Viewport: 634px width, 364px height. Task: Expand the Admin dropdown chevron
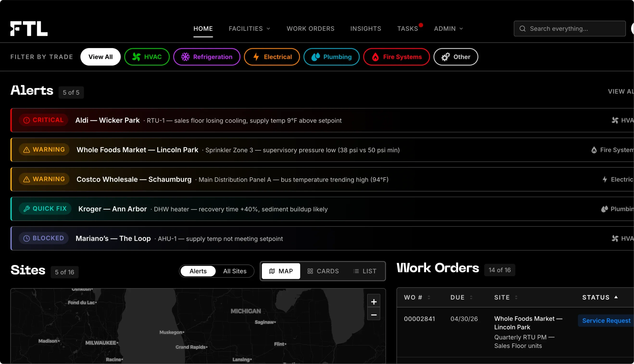coord(461,29)
